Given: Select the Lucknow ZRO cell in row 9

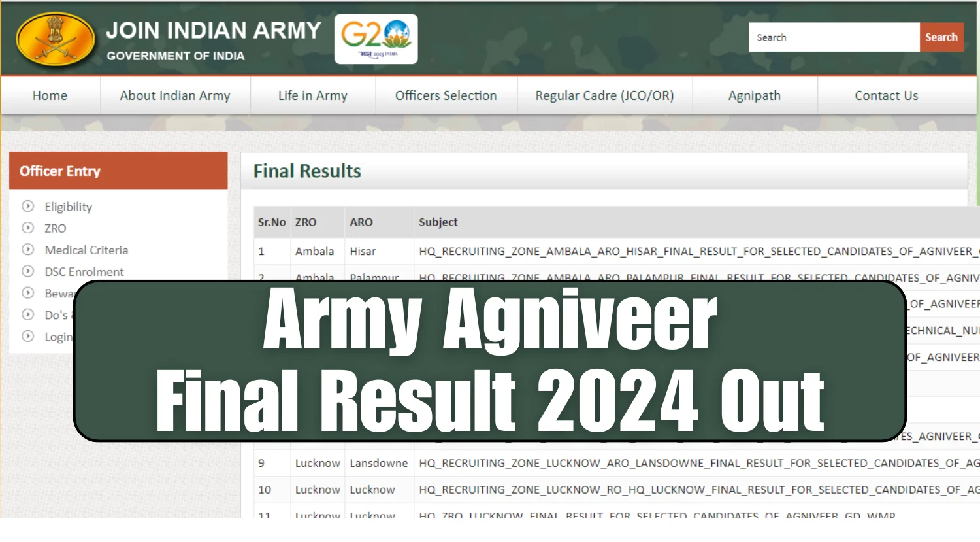Looking at the screenshot, I should coord(318,463).
